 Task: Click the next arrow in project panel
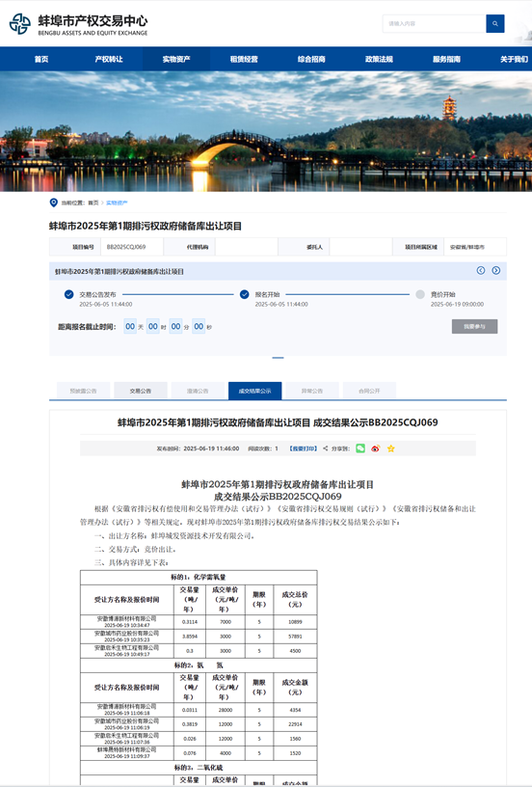pos(496,270)
